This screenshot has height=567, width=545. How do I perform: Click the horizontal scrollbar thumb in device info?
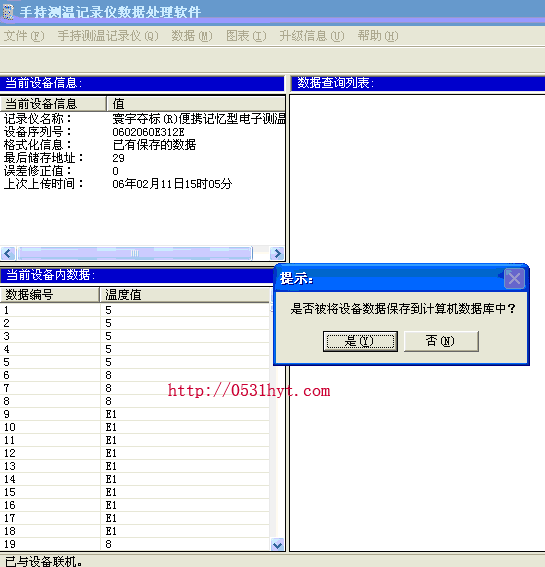point(135,253)
